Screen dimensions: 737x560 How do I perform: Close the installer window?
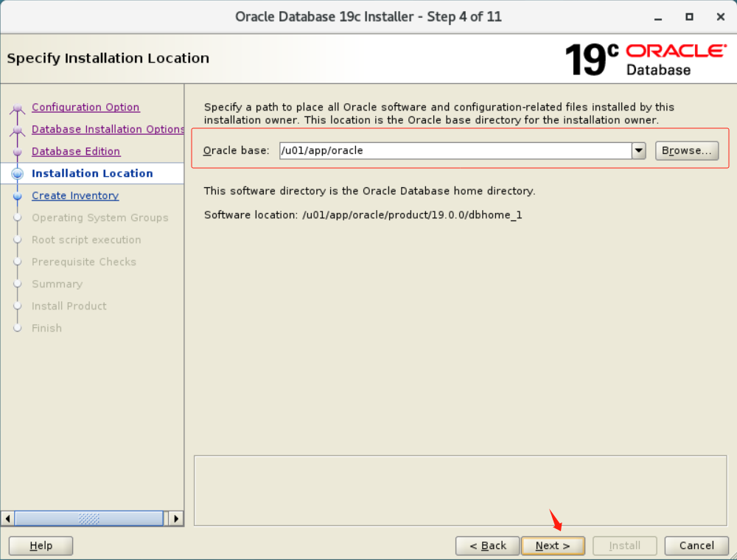point(721,17)
